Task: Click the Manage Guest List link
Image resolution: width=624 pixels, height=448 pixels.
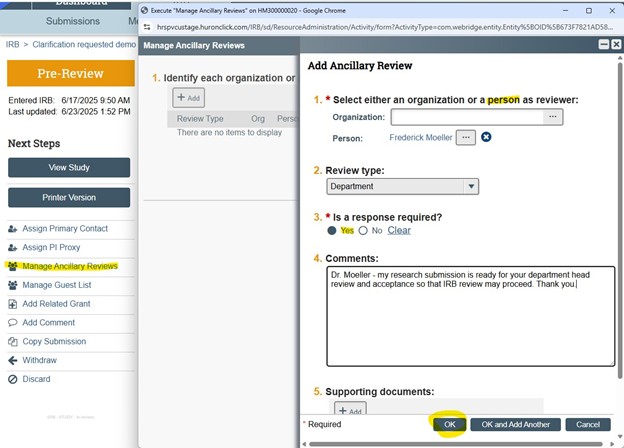Action: [x=57, y=285]
